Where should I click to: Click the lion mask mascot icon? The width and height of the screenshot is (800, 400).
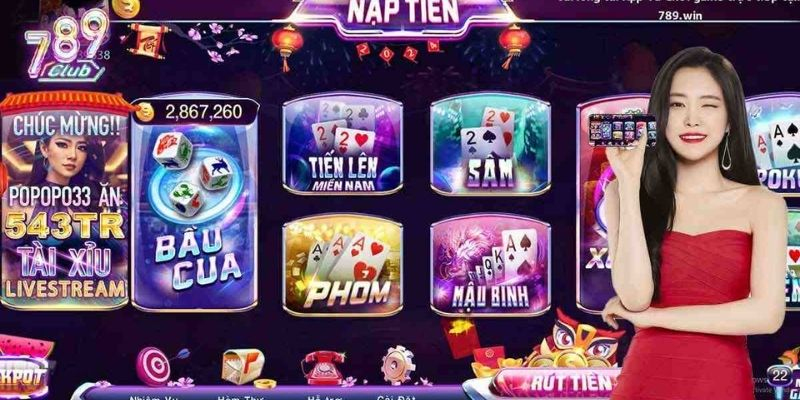tap(577, 339)
